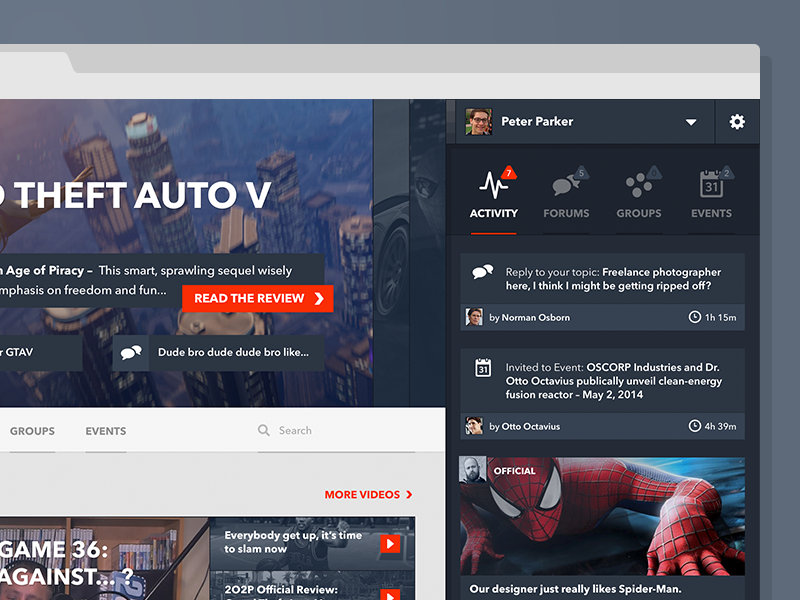Click the 4h 39m timestamp
800x600 pixels.
720,426
